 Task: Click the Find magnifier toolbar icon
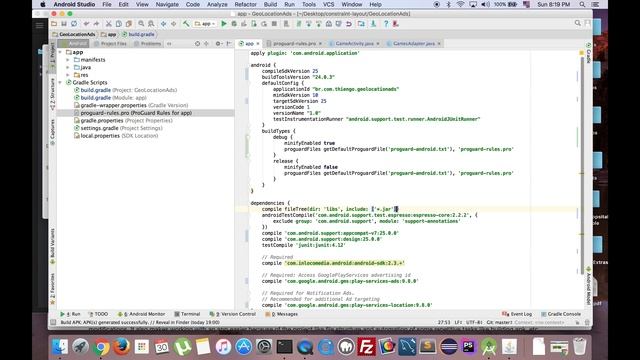pos(141,24)
